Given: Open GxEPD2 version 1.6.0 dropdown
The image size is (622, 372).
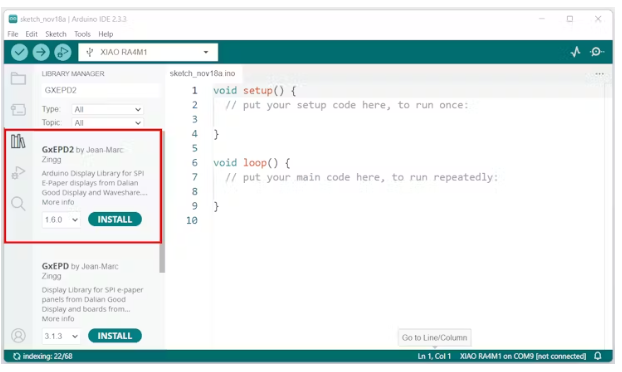Looking at the screenshot, I should tap(61, 220).
